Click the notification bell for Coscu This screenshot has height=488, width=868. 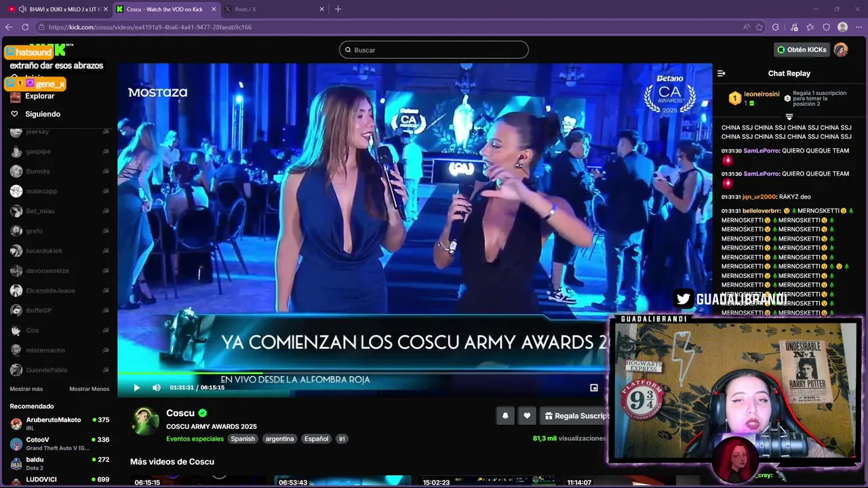click(505, 416)
